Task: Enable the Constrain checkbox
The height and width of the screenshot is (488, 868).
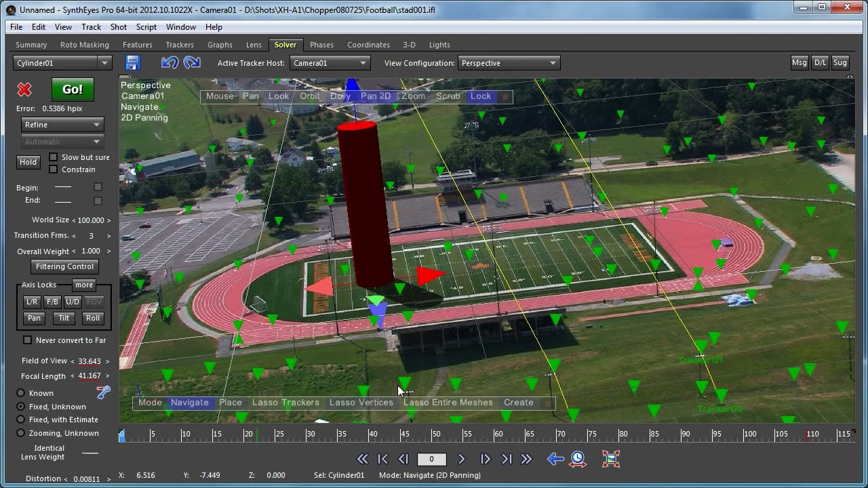Action: pos(54,169)
